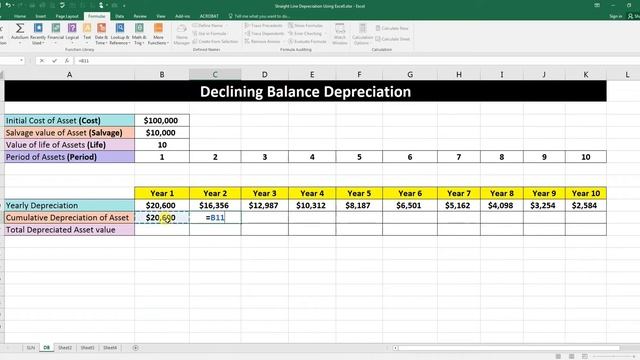
Task: Click Evaluate Formula
Action: pos(307,41)
